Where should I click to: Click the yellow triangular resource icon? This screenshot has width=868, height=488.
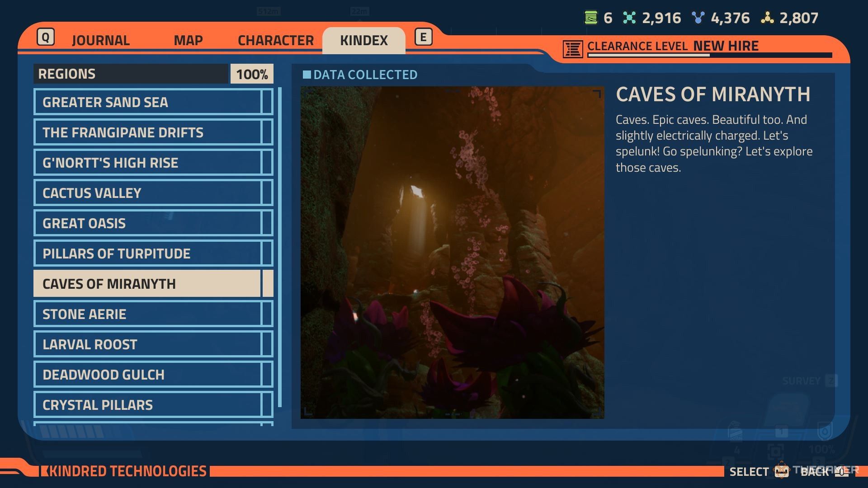[x=767, y=18]
